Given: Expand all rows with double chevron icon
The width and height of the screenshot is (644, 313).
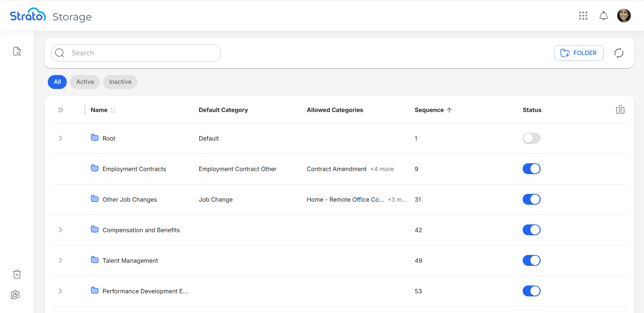Looking at the screenshot, I should click(60, 110).
